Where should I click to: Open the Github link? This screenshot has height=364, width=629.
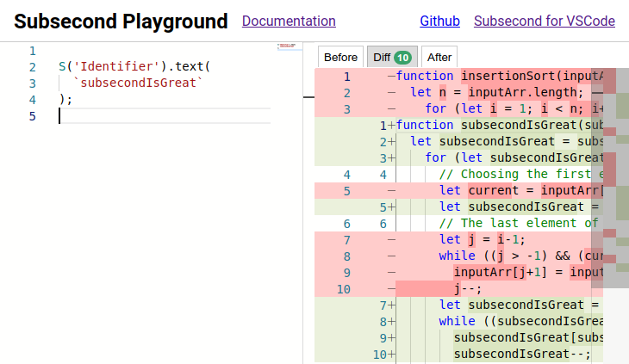coord(439,21)
